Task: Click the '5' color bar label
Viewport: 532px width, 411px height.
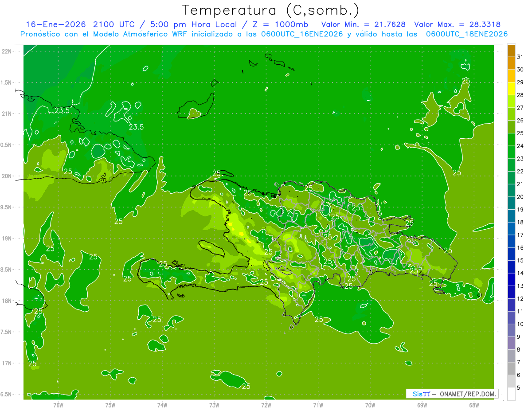Action: [x=518, y=388]
